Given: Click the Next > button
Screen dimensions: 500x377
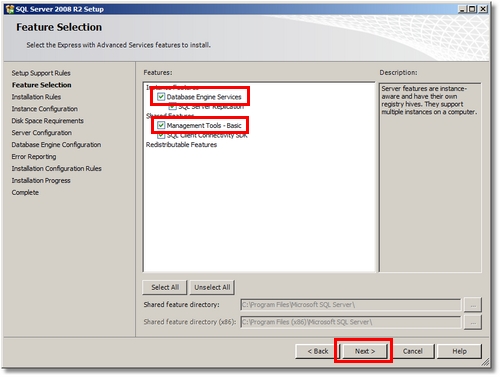Looking at the screenshot, I should click(365, 351).
